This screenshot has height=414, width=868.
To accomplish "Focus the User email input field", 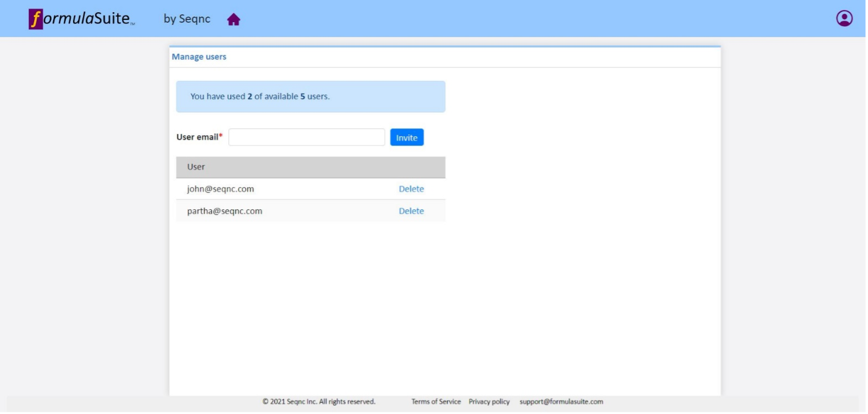I will (x=306, y=137).
